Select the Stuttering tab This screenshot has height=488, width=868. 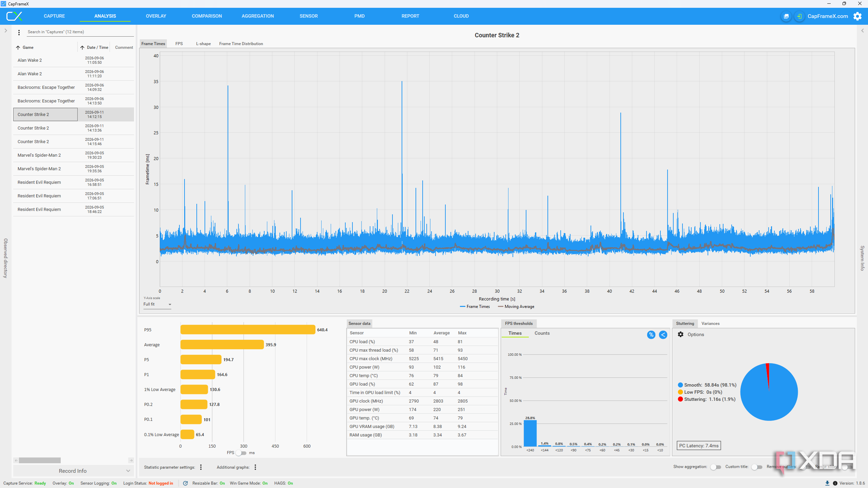click(x=685, y=324)
